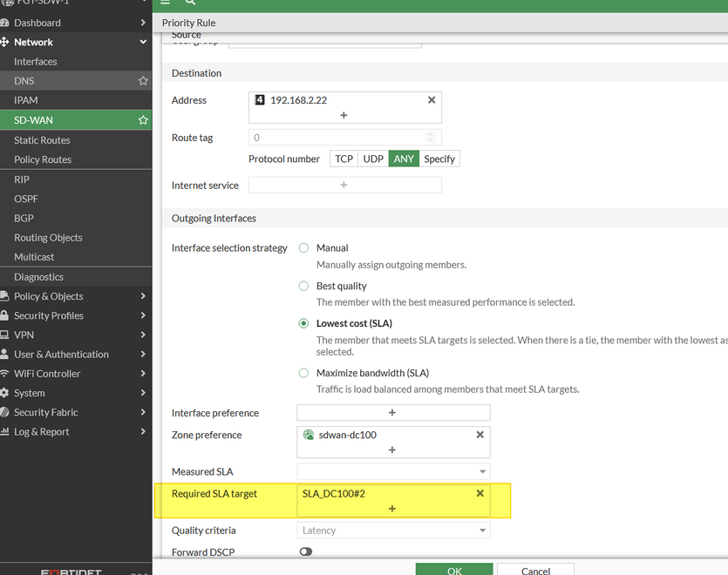Remove the sdwan-dc100 zone preference

tap(480, 435)
